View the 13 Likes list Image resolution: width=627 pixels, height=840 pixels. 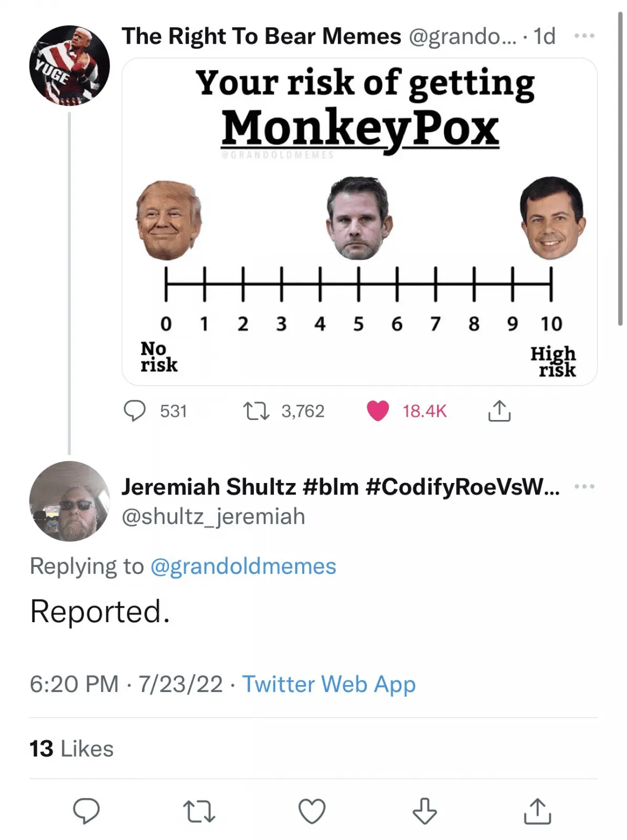tap(71, 749)
